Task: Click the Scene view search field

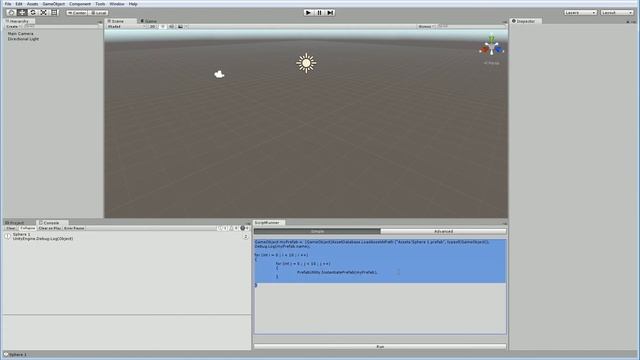Action: coord(471,26)
